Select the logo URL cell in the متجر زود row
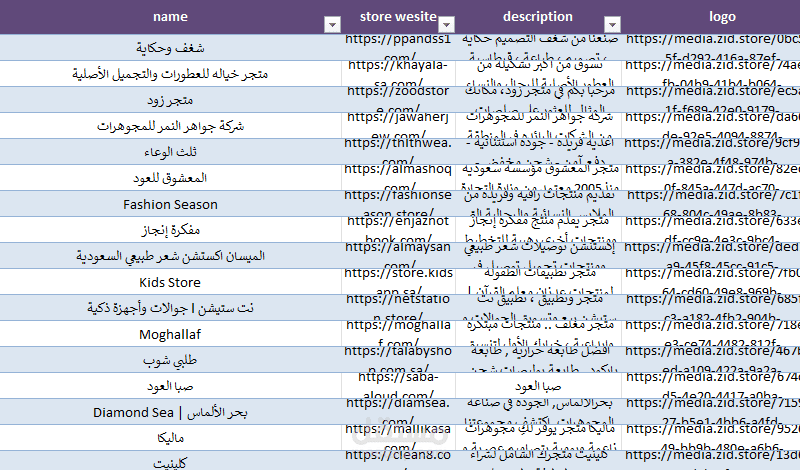800x470 pixels. pyautogui.click(x=711, y=100)
